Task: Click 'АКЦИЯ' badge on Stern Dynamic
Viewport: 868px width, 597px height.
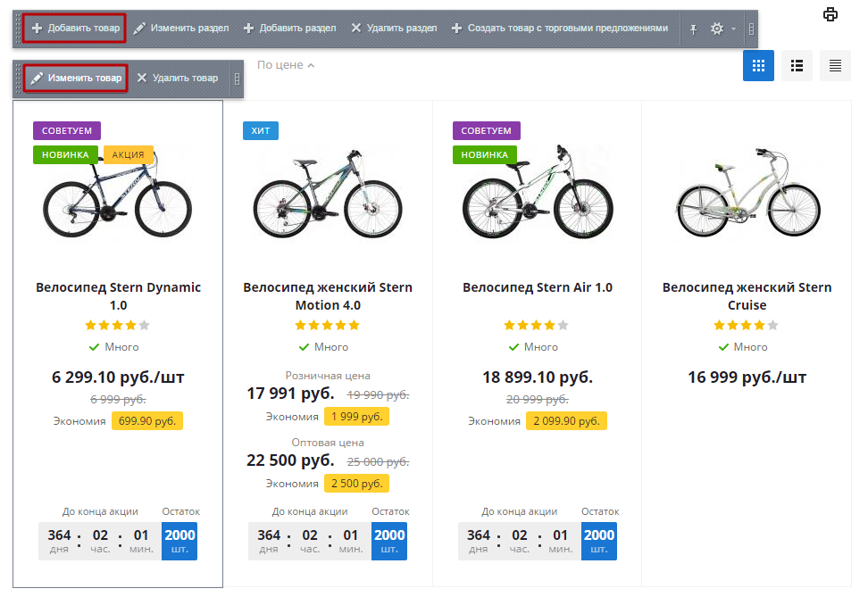Action: coord(128,155)
